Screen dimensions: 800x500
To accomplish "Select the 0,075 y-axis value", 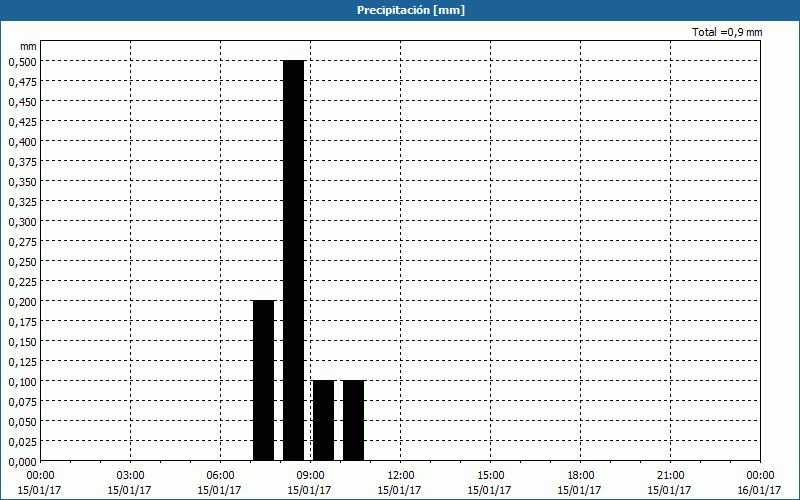I will [x=22, y=402].
